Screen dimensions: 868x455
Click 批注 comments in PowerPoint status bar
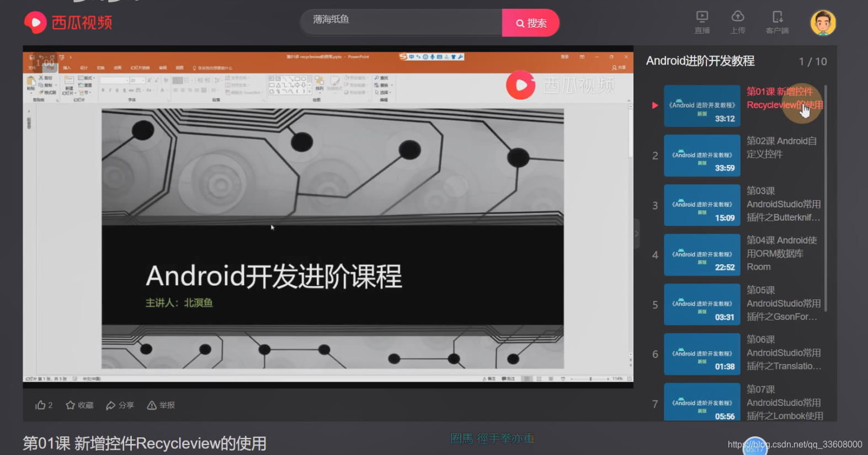(508, 379)
